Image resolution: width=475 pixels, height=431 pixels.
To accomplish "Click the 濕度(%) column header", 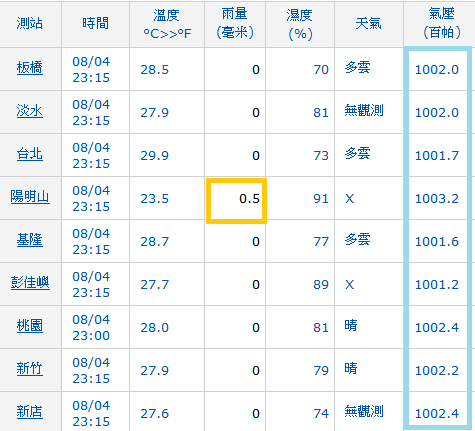I will 300,24.
